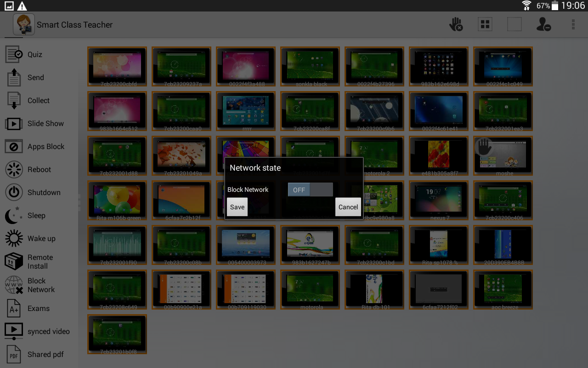Tap the Wi-Fi status icon

[526, 6]
